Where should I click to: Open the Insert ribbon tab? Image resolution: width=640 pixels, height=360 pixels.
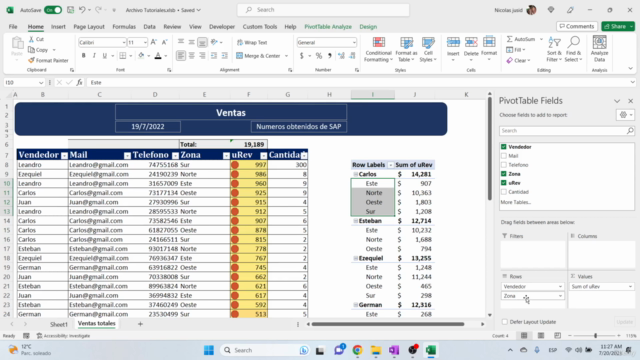point(58,27)
